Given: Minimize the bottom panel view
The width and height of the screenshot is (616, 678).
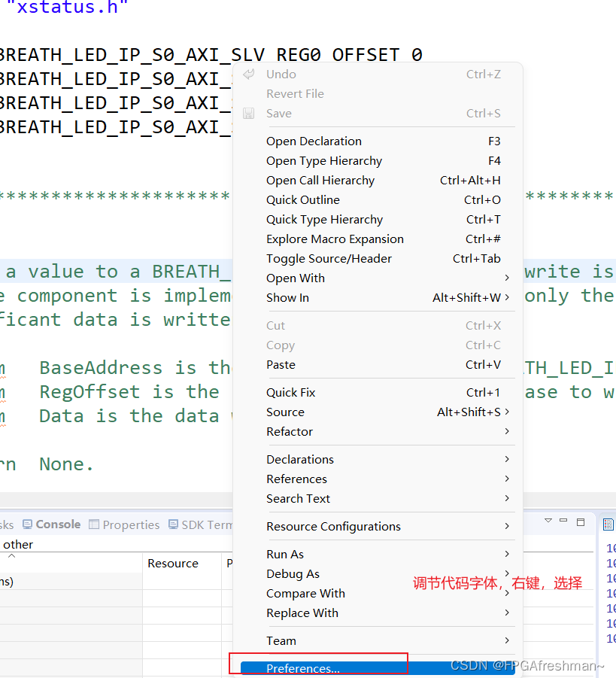Looking at the screenshot, I should pyautogui.click(x=563, y=521).
